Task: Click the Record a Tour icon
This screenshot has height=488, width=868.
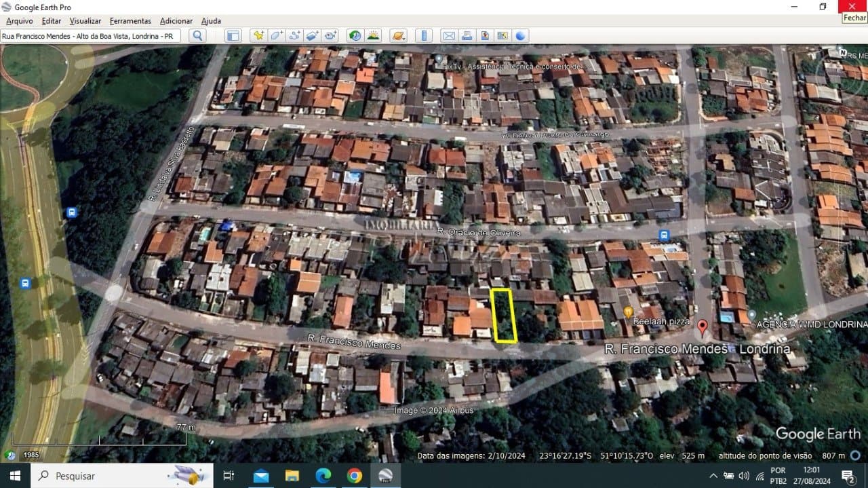Action: (330, 36)
